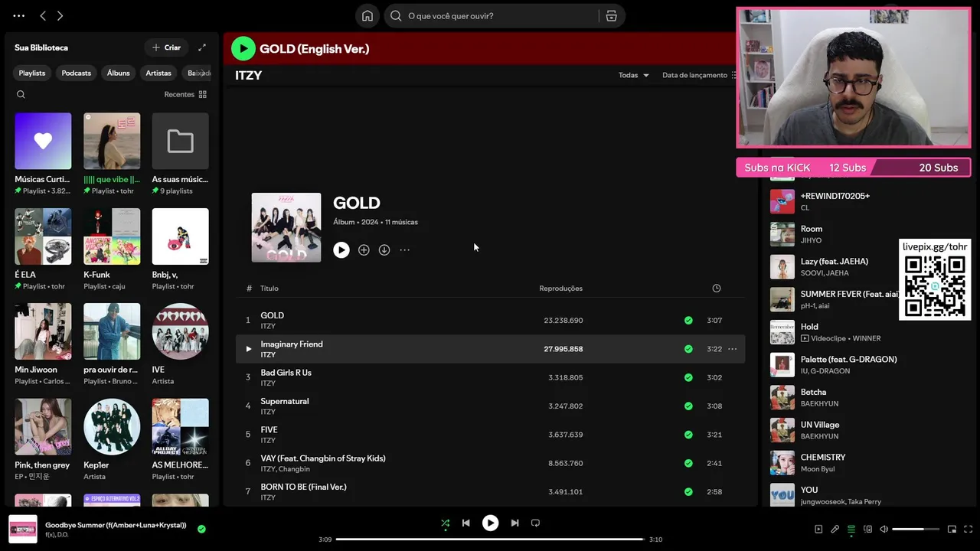The width and height of the screenshot is (980, 551).
Task: Select Bad Girls R Us track row
Action: 490,378
